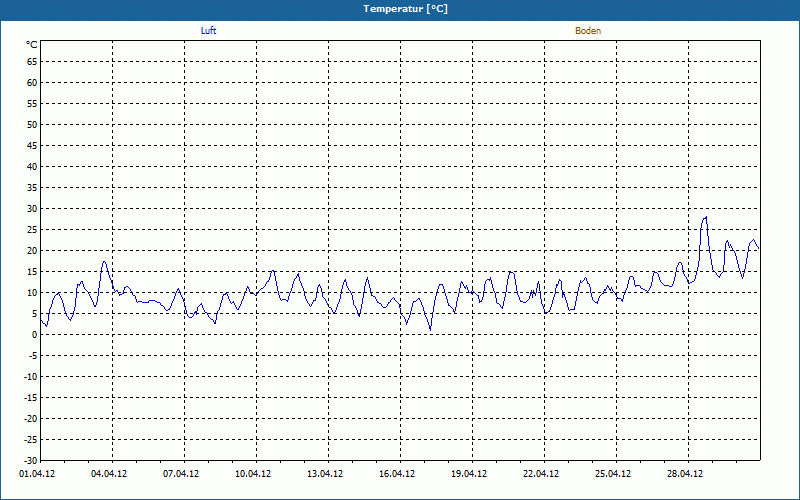Click the Temperatur [°C] title bar
800x500 pixels.
[400, 9]
